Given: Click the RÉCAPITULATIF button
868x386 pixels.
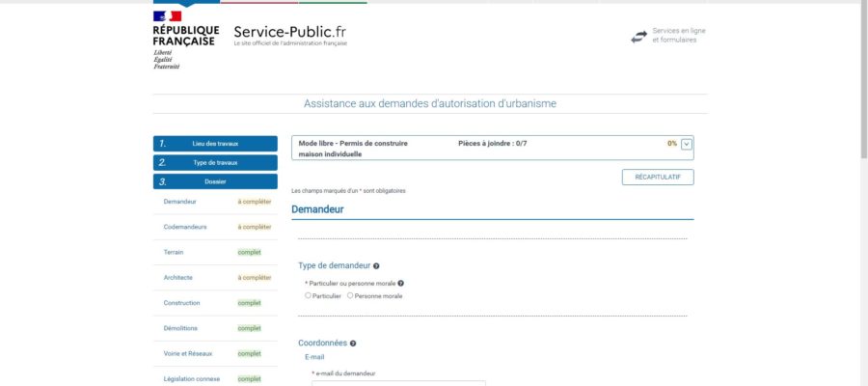Looking at the screenshot, I should 658,178.
